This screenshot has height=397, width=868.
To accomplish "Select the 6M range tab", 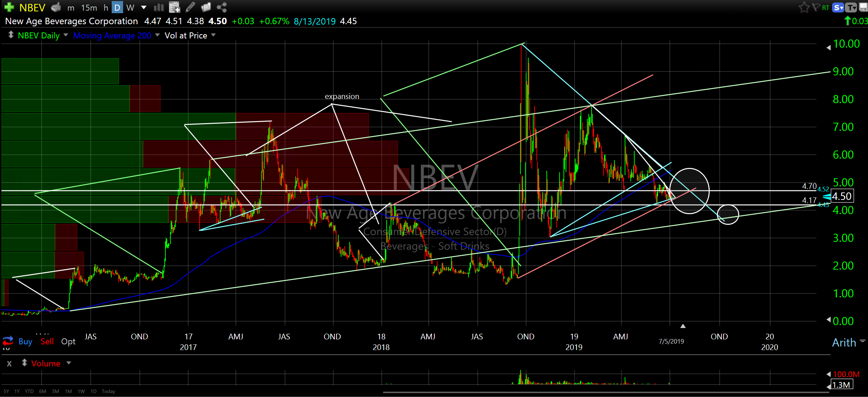I will [x=43, y=391].
